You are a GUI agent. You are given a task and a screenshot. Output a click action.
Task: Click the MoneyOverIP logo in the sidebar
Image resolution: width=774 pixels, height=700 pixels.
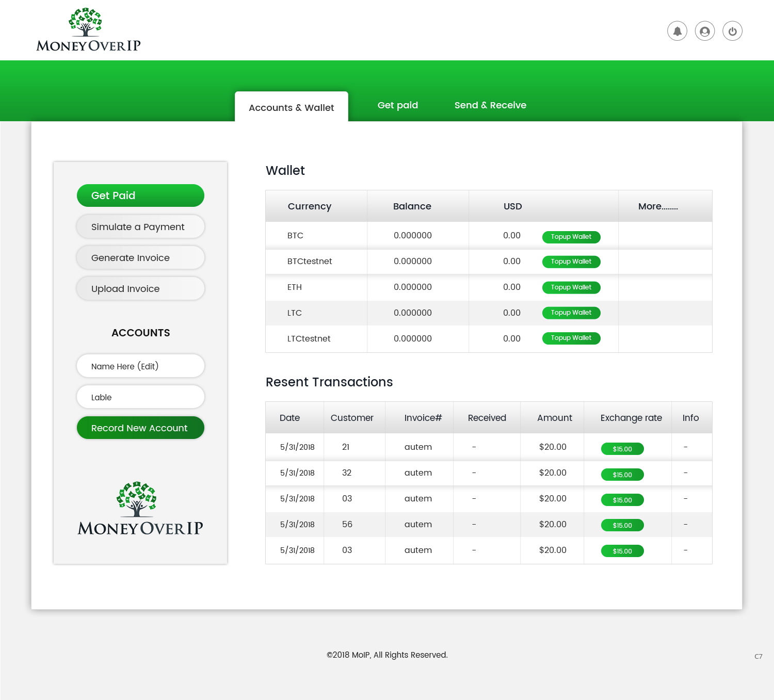(140, 511)
